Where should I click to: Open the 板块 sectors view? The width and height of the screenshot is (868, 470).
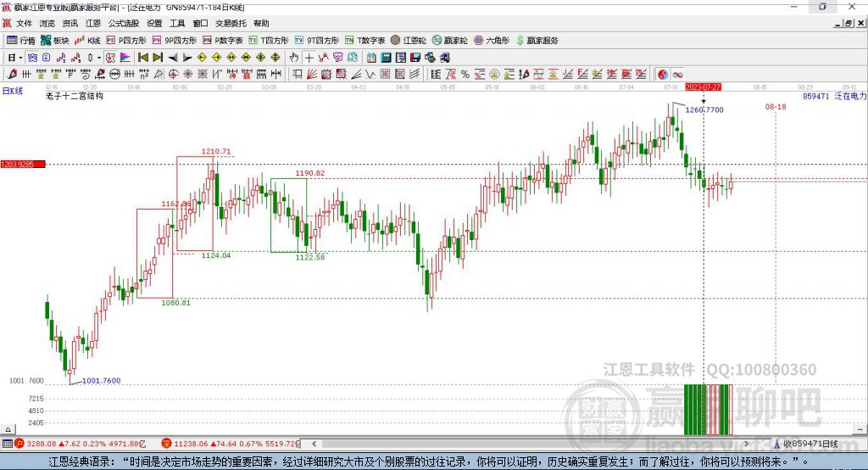pos(55,41)
